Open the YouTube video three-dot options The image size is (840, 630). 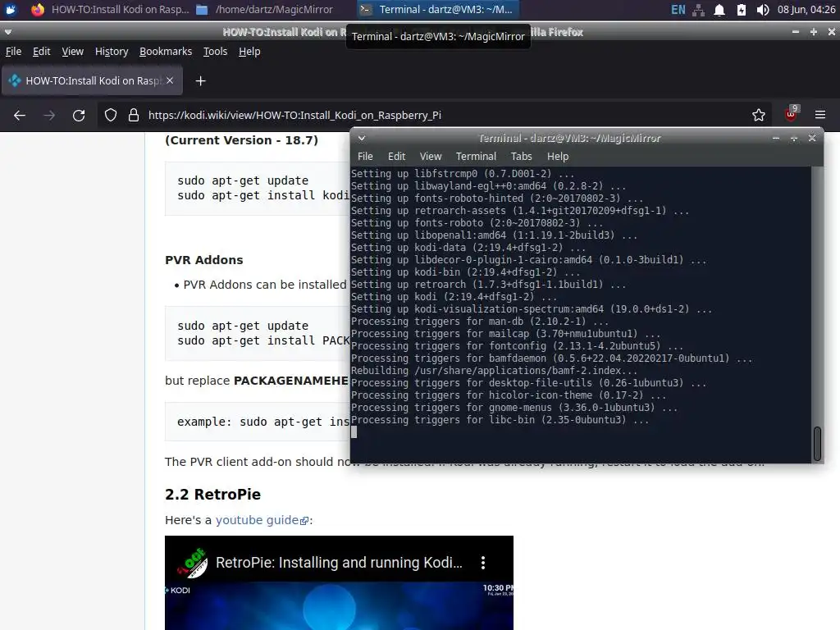(483, 563)
